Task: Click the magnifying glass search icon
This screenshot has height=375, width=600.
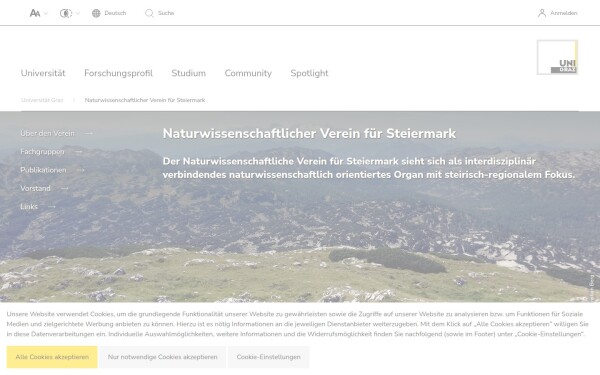Action: point(149,13)
